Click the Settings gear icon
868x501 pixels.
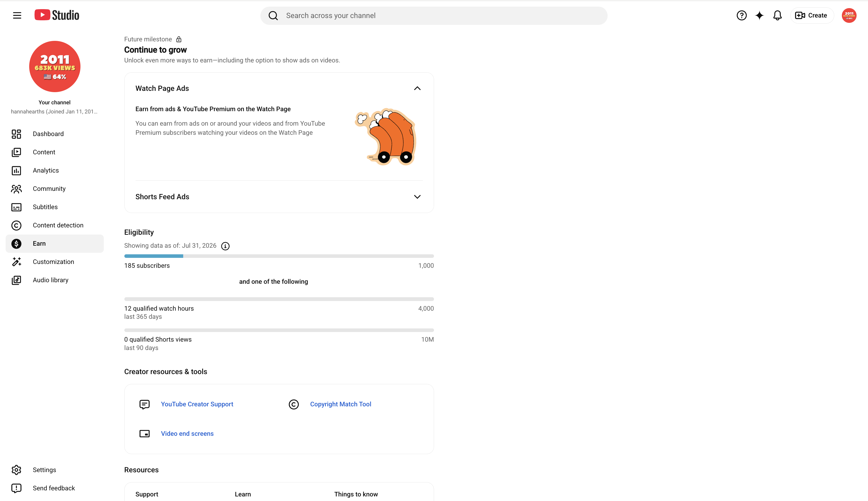coord(16,470)
